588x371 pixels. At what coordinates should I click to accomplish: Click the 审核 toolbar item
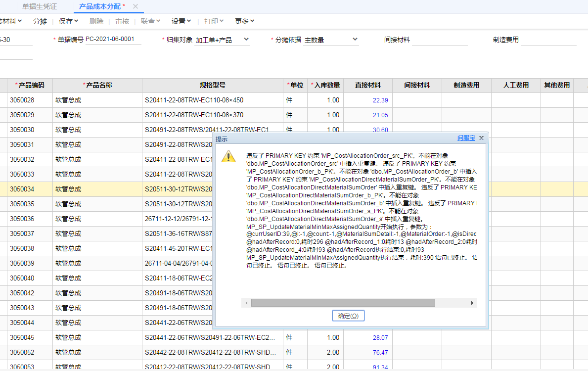click(x=122, y=21)
